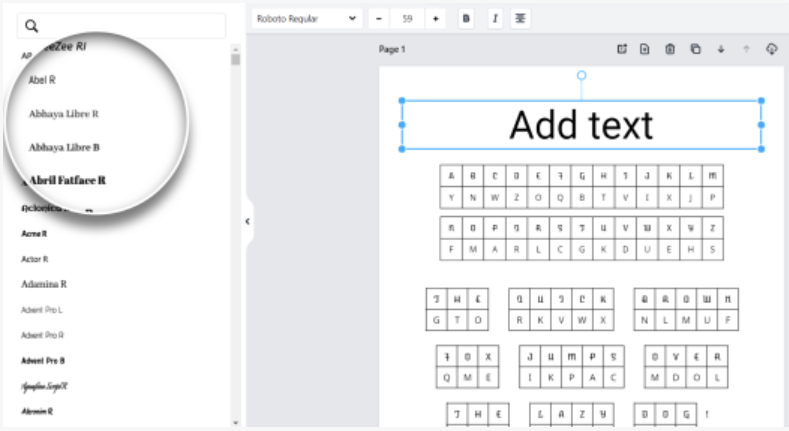Click the LAZY cipher word table
Image resolution: width=789 pixels, height=431 pixels.
click(572, 414)
